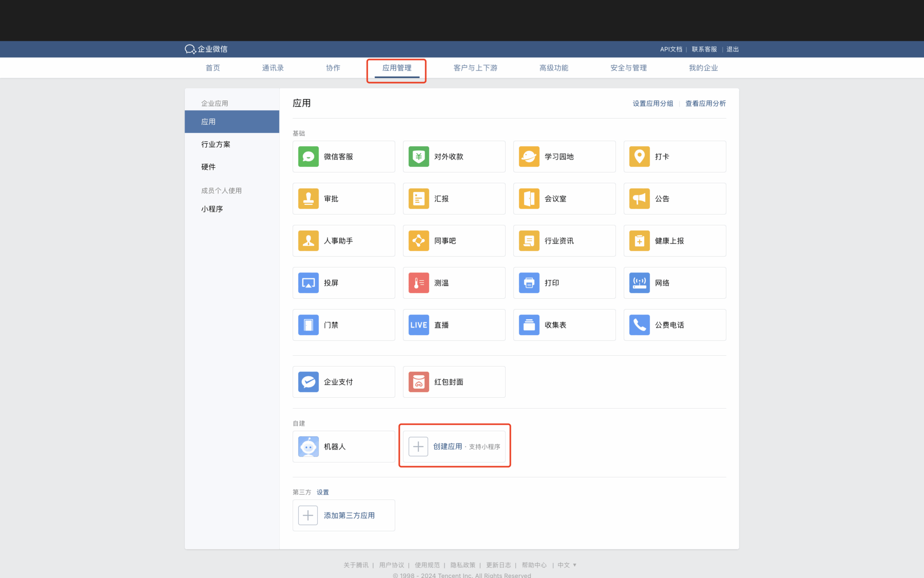The height and width of the screenshot is (578, 924).
Task: Click the API文档 link
Action: [x=671, y=49]
